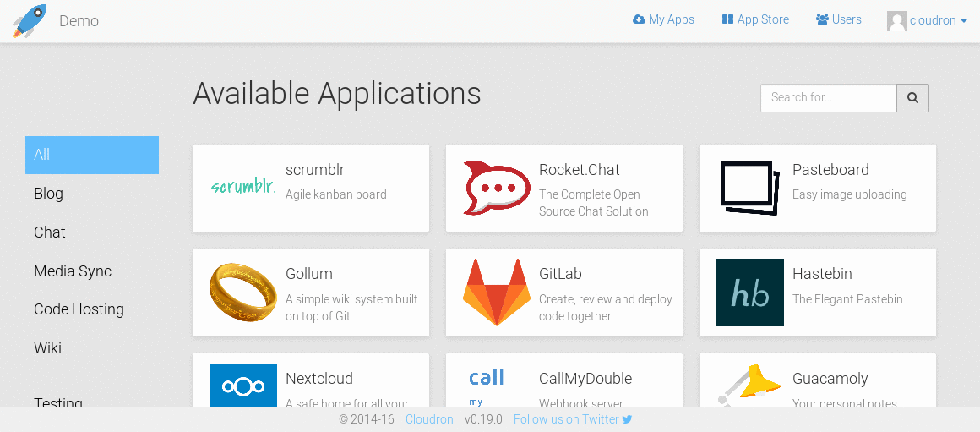Image resolution: width=980 pixels, height=432 pixels.
Task: Click the Nextcloud blue logo
Action: pyautogui.click(x=243, y=386)
